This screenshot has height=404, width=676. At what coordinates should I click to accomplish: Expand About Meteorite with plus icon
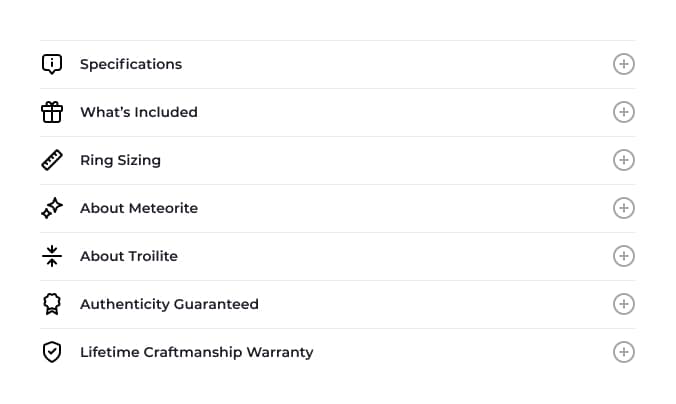(623, 208)
